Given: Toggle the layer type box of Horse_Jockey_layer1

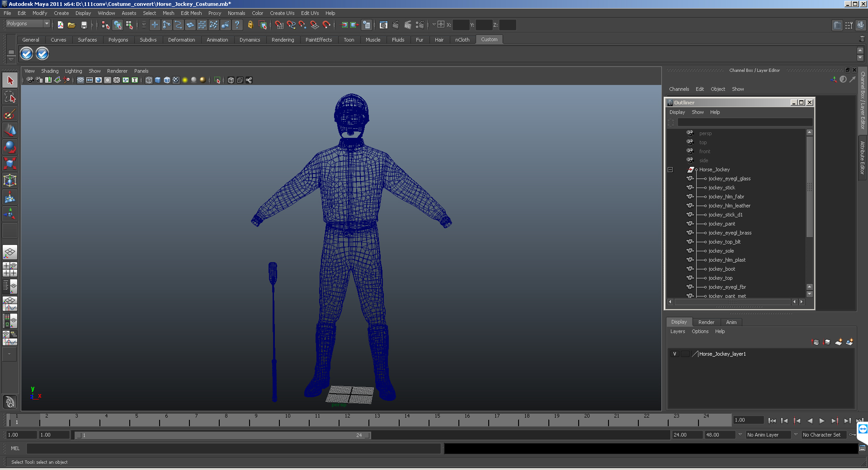Looking at the screenshot, I should point(685,354).
